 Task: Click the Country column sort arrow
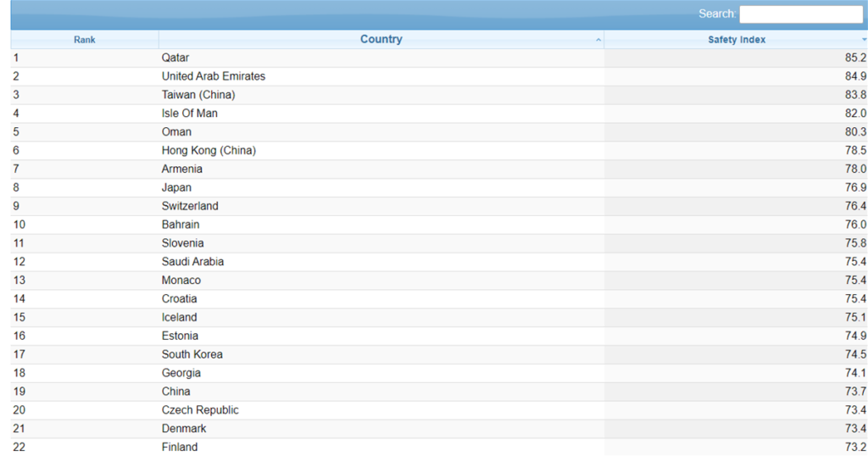[598, 40]
